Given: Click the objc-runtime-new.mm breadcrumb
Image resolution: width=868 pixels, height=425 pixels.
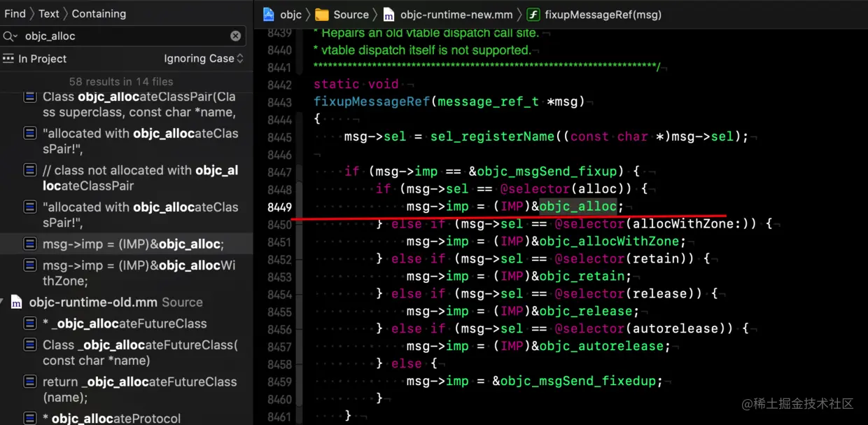Looking at the screenshot, I should pyautogui.click(x=456, y=14).
